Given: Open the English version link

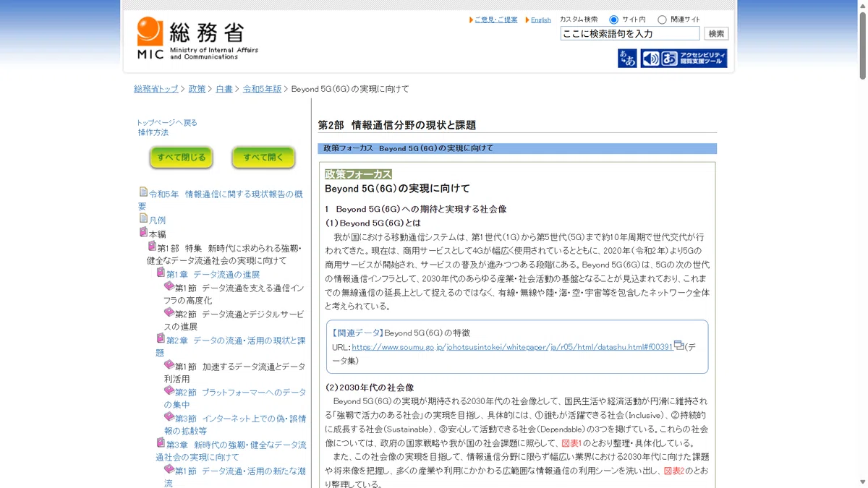Looking at the screenshot, I should (540, 20).
